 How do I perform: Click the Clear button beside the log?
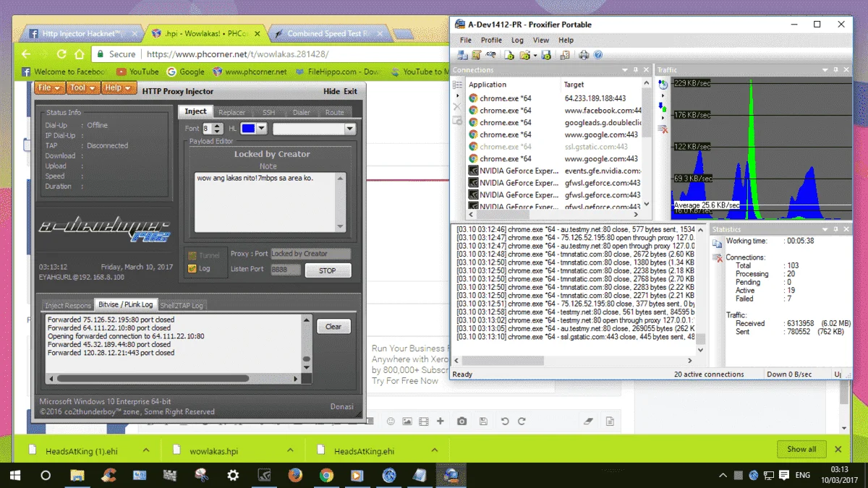(x=333, y=326)
